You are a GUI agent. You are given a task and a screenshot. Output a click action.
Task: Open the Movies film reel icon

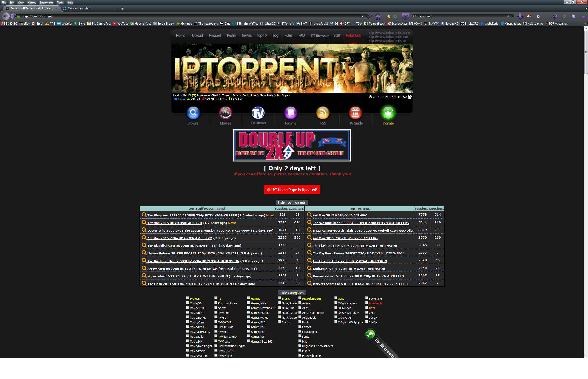point(226,113)
